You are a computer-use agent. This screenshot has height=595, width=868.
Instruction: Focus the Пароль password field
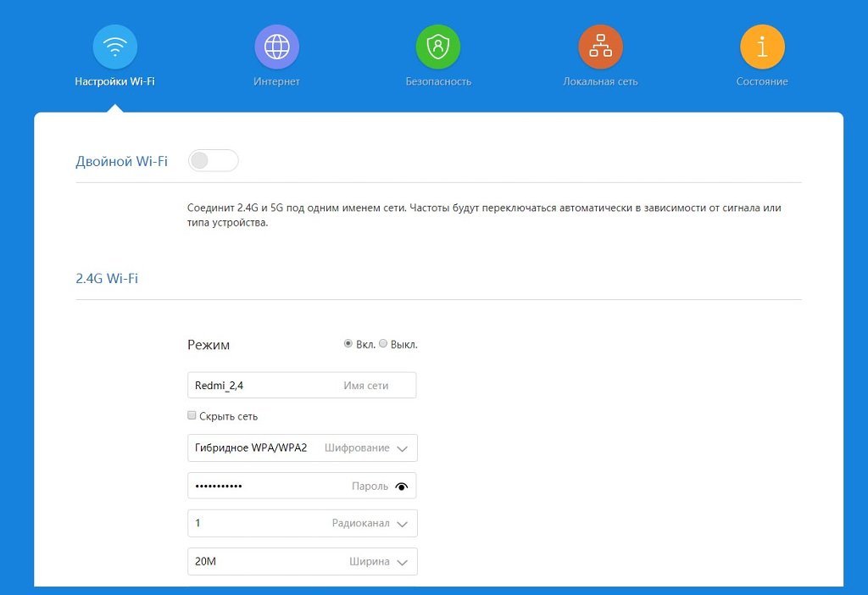pos(302,486)
